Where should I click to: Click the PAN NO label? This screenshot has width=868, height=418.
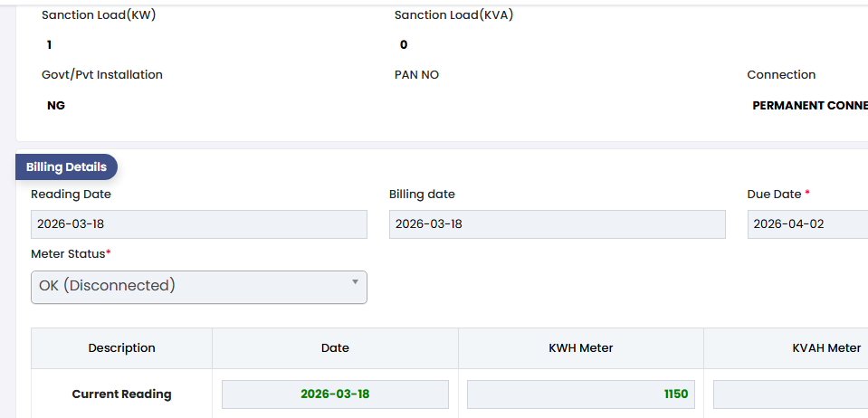[x=416, y=75]
